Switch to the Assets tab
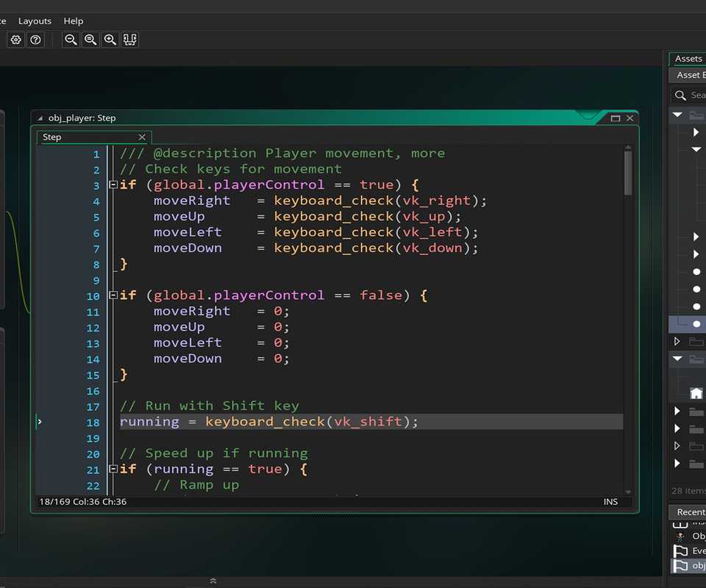 [688, 59]
